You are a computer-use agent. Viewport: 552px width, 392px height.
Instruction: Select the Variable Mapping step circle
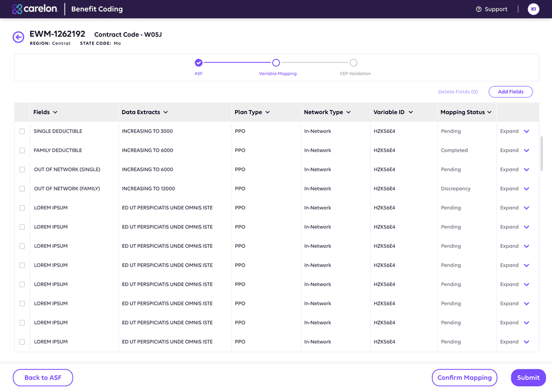tap(276, 62)
